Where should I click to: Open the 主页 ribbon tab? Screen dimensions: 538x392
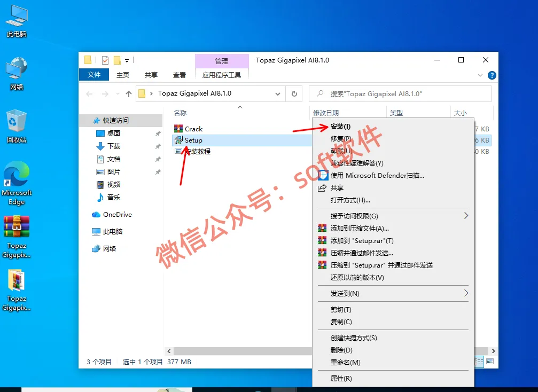[123, 75]
